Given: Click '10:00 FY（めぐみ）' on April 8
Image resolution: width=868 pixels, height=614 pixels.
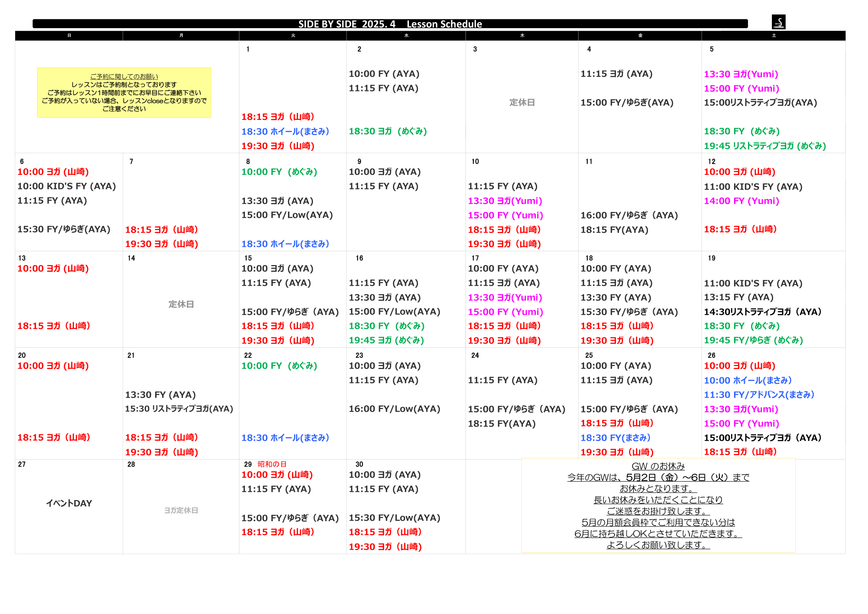Looking at the screenshot, I should [x=279, y=172].
